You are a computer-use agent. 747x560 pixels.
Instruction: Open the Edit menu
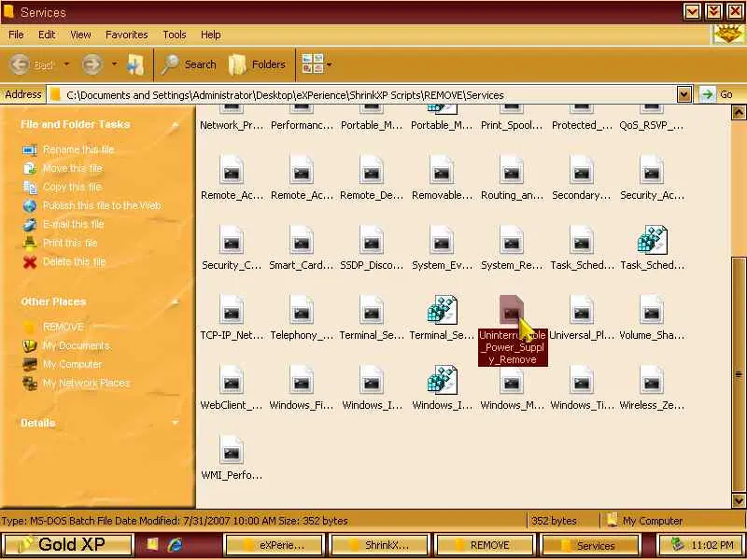(47, 35)
